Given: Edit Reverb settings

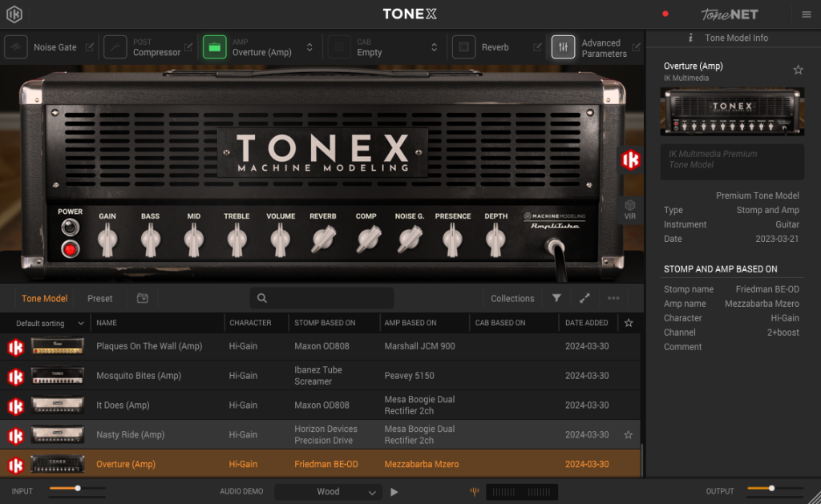Looking at the screenshot, I should 537,47.
